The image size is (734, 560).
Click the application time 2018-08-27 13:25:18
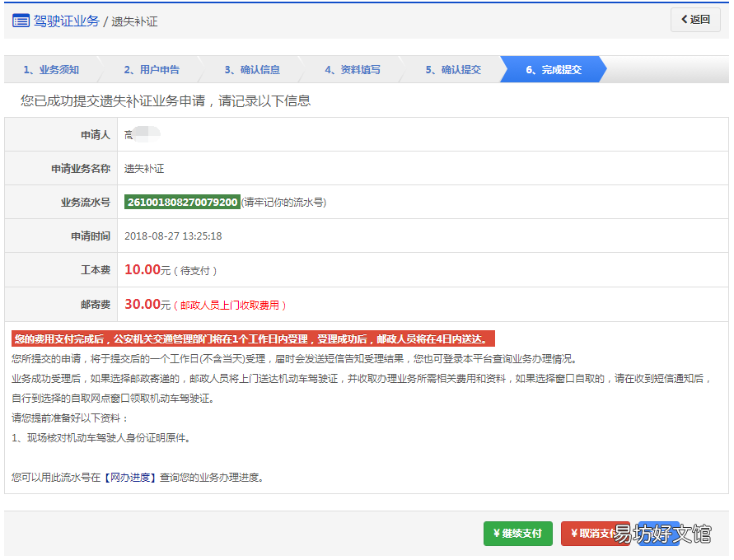tap(173, 236)
